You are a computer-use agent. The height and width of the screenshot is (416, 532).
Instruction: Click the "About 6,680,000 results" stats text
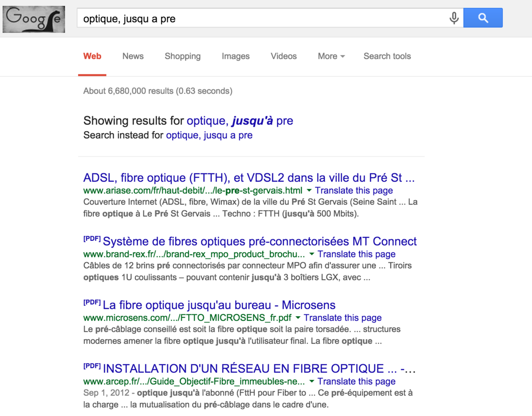[x=158, y=91]
